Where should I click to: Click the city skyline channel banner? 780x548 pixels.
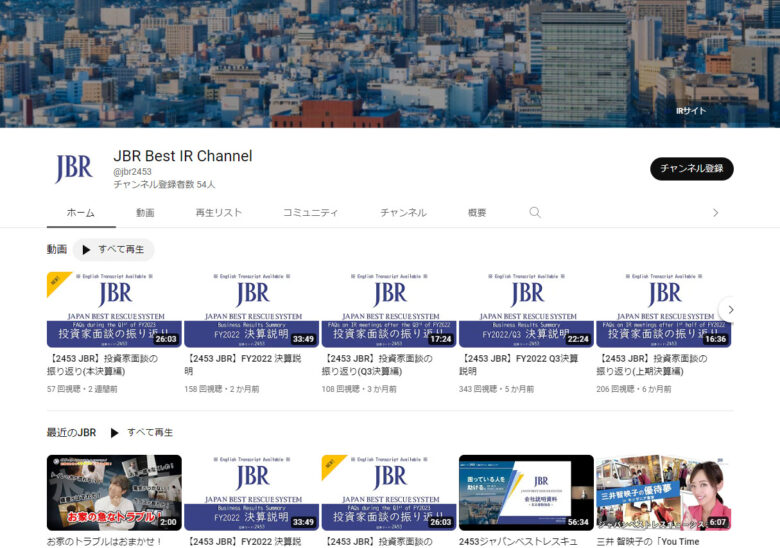click(390, 64)
